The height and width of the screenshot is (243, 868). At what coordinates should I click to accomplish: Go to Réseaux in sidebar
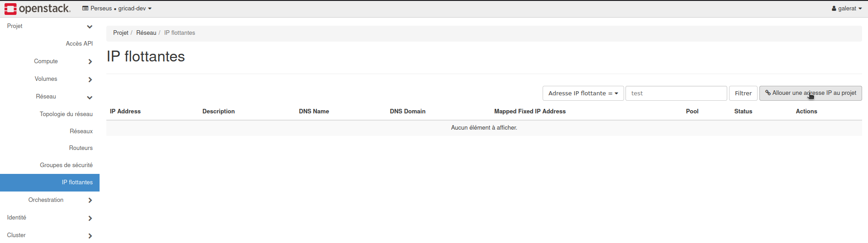(81, 131)
